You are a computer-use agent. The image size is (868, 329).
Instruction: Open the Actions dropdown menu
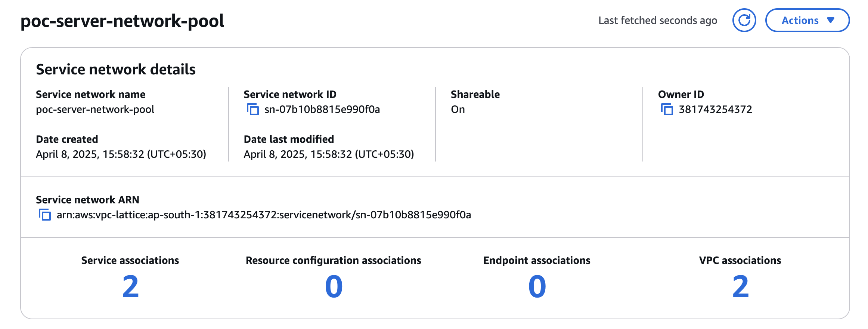click(x=807, y=20)
